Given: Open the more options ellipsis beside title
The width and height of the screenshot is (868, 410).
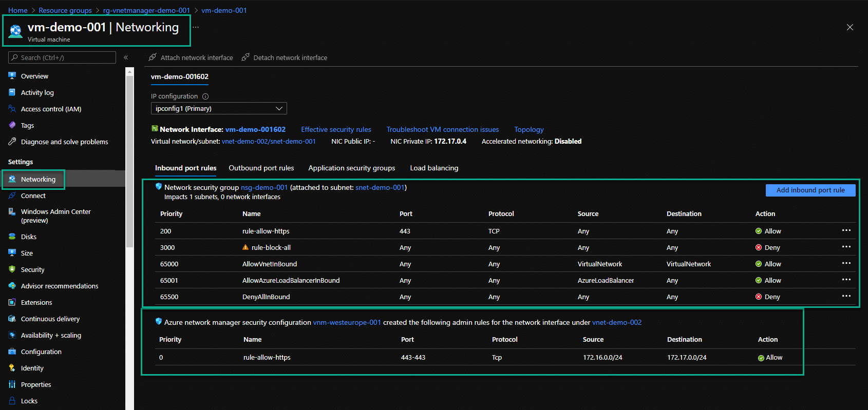Looking at the screenshot, I should 196,27.
